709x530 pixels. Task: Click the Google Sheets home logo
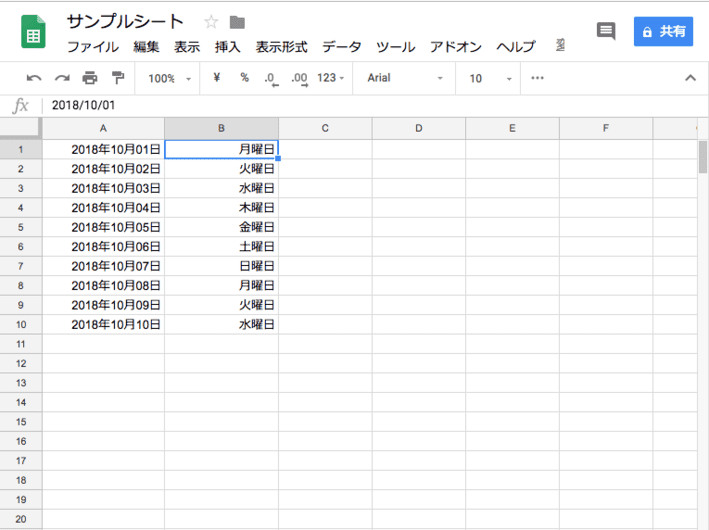34,33
